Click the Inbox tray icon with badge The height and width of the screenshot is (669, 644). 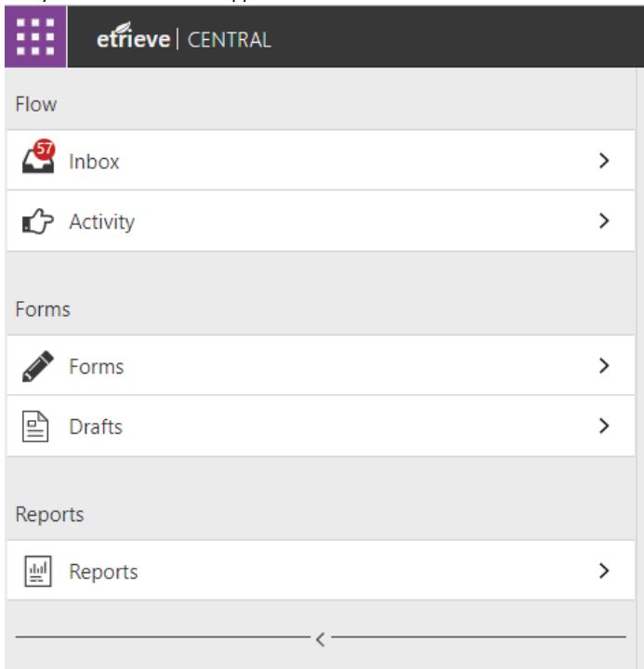(38, 157)
